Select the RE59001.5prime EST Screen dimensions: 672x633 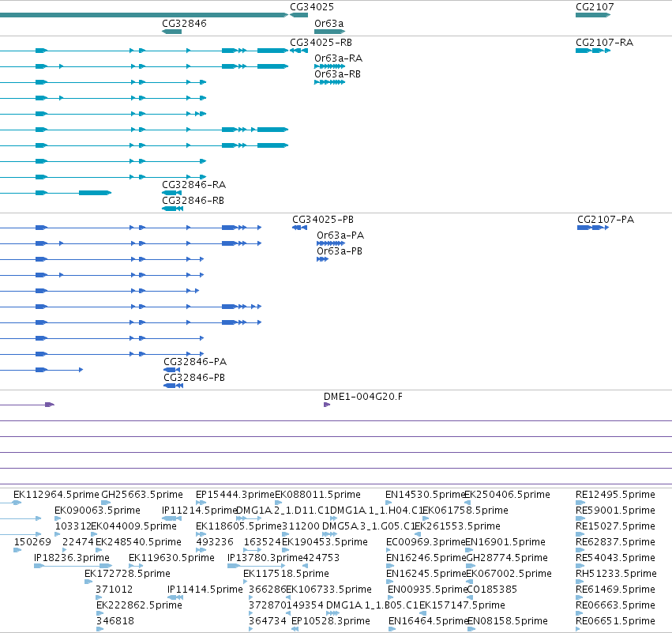coord(580,518)
